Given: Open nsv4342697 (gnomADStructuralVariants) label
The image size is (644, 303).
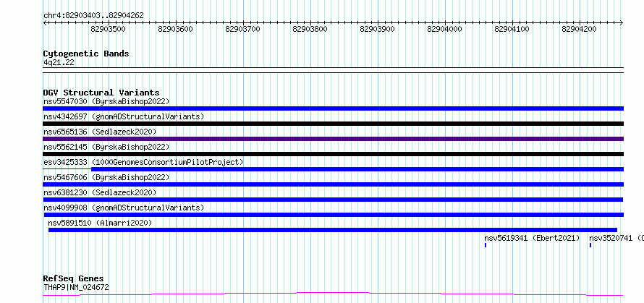Looking at the screenshot, I should pyautogui.click(x=124, y=116).
